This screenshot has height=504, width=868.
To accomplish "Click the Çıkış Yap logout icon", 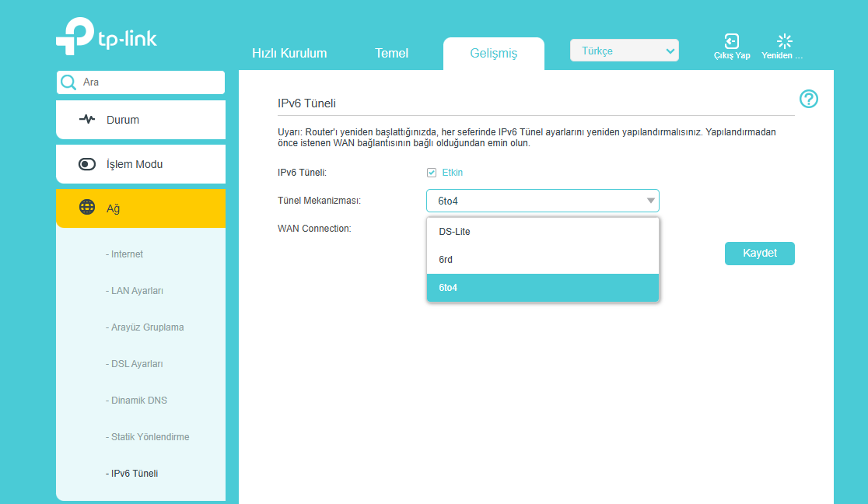I will point(731,41).
